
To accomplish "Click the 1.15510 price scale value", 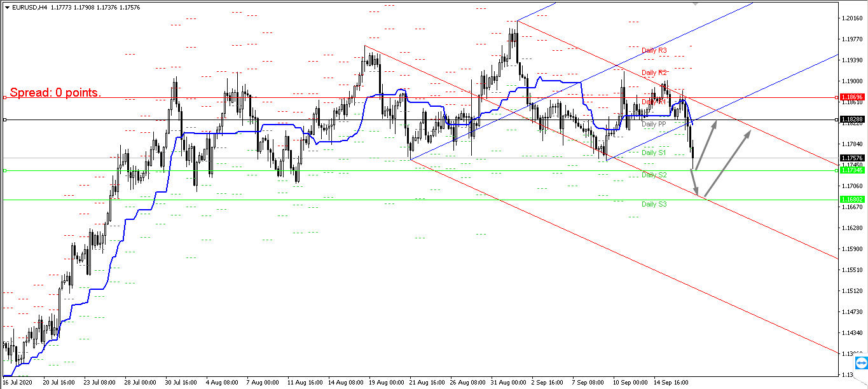I will tap(851, 270).
